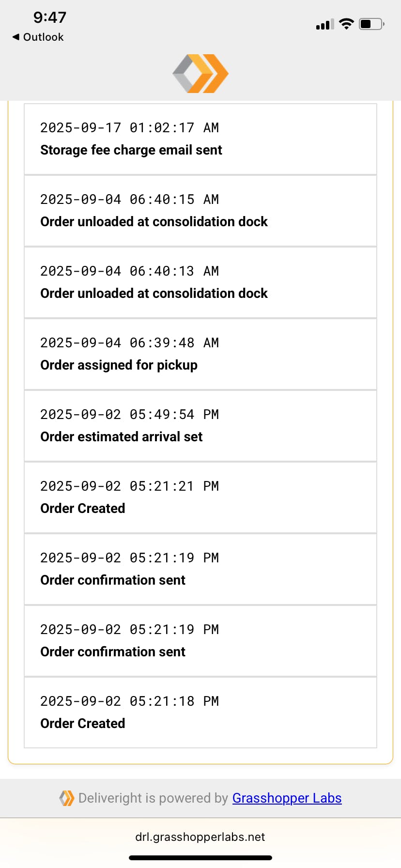Tap the back arrow beside Outlook

point(16,37)
